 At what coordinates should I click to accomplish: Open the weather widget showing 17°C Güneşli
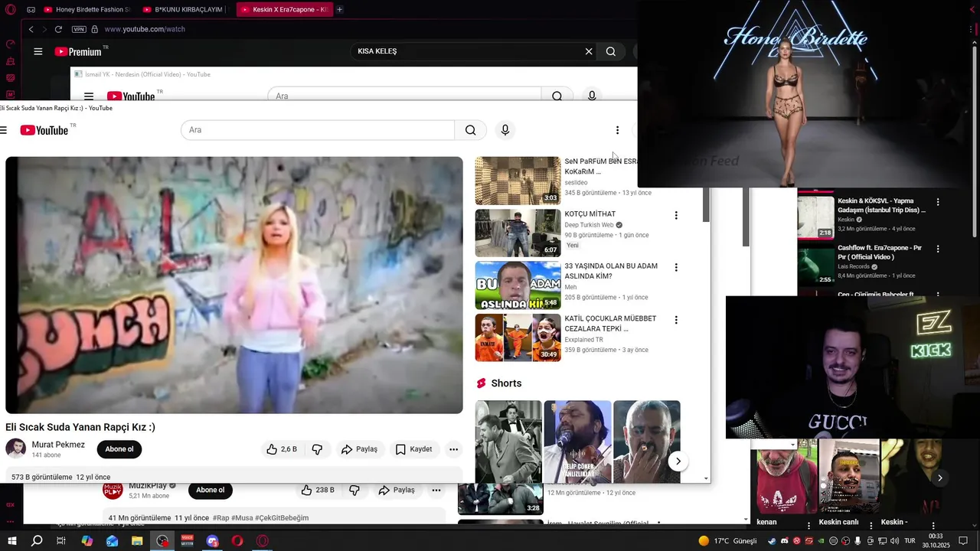727,541
